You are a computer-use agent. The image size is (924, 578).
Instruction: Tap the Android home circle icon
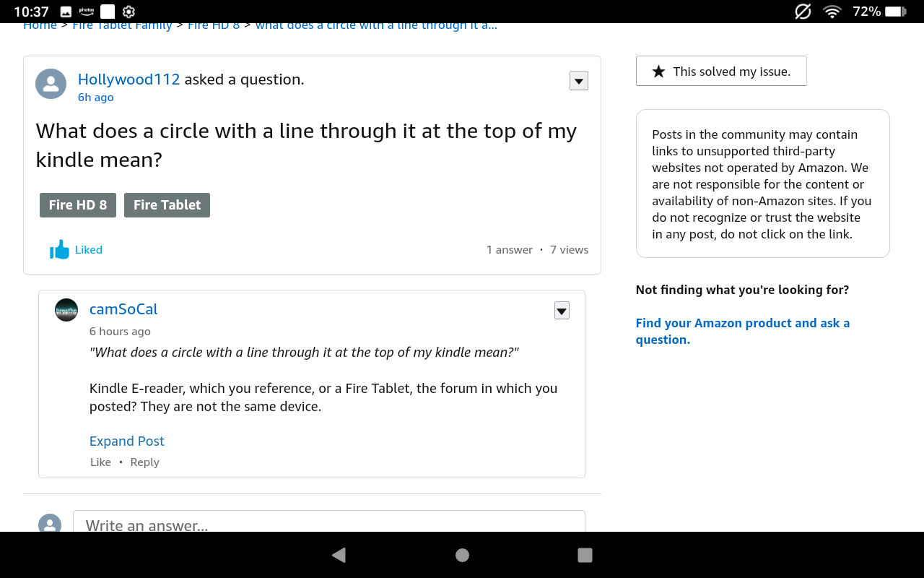[x=463, y=555]
